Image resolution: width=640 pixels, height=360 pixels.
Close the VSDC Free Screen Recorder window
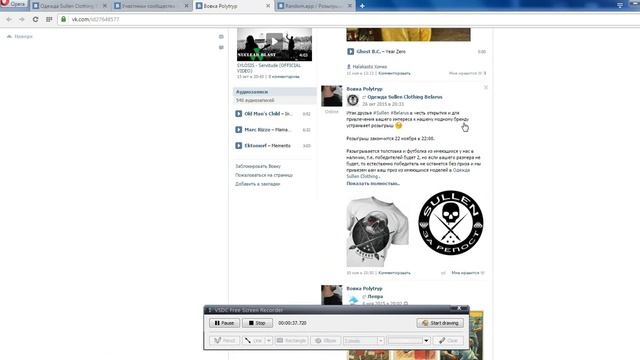click(x=459, y=308)
